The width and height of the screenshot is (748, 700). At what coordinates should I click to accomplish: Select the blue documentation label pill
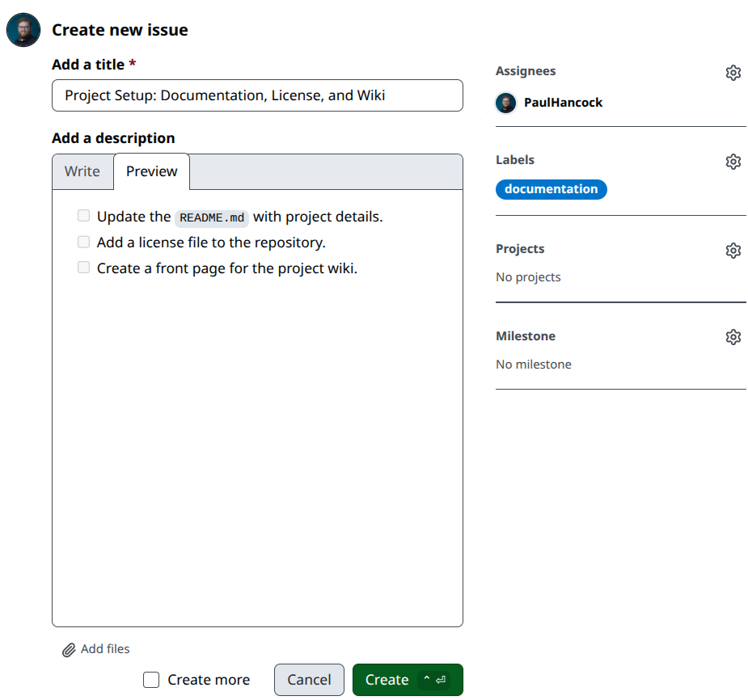pyautogui.click(x=551, y=189)
